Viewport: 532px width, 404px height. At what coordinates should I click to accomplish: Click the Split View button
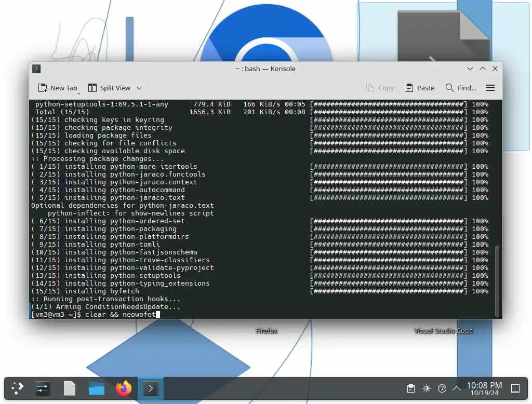tap(109, 88)
